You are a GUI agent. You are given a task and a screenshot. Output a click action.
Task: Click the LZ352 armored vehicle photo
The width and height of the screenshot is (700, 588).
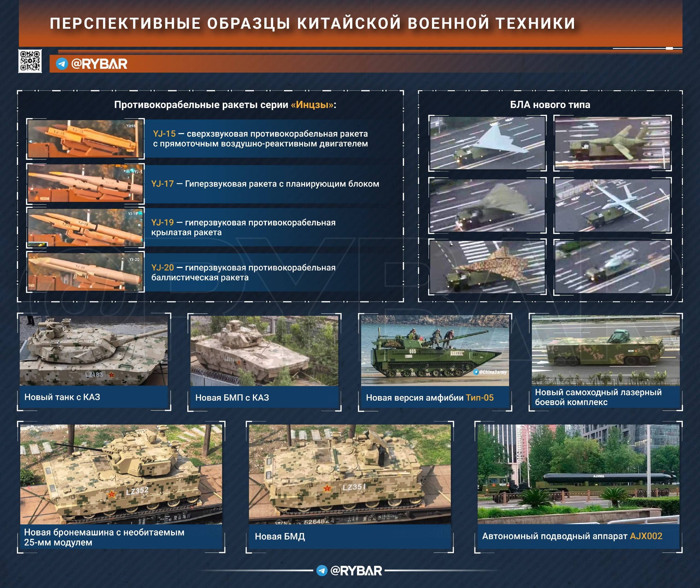[121, 474]
